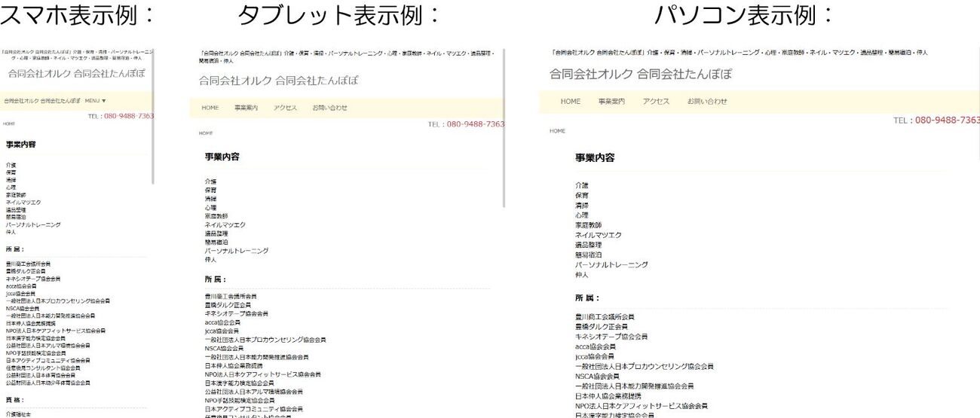Click 所属 heading in PC preview

coord(586,297)
